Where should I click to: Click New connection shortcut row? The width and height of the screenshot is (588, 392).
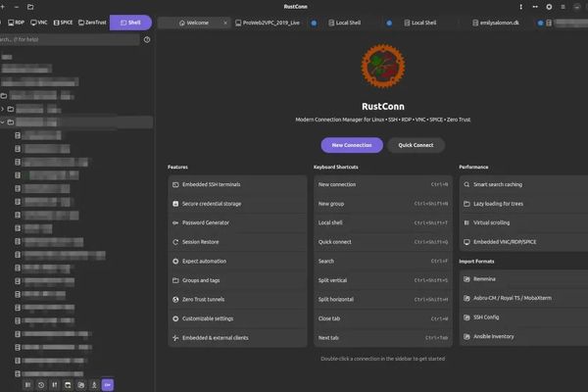(x=383, y=184)
